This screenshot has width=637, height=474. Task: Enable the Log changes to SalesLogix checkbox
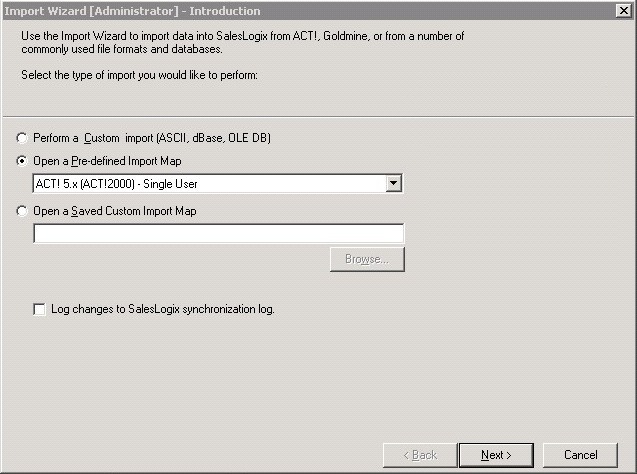39,310
